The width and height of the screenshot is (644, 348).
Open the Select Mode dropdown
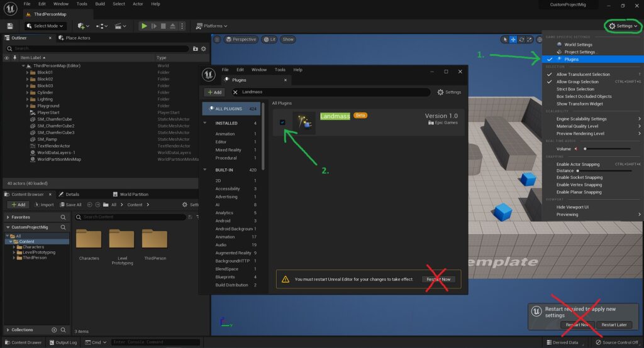click(45, 26)
